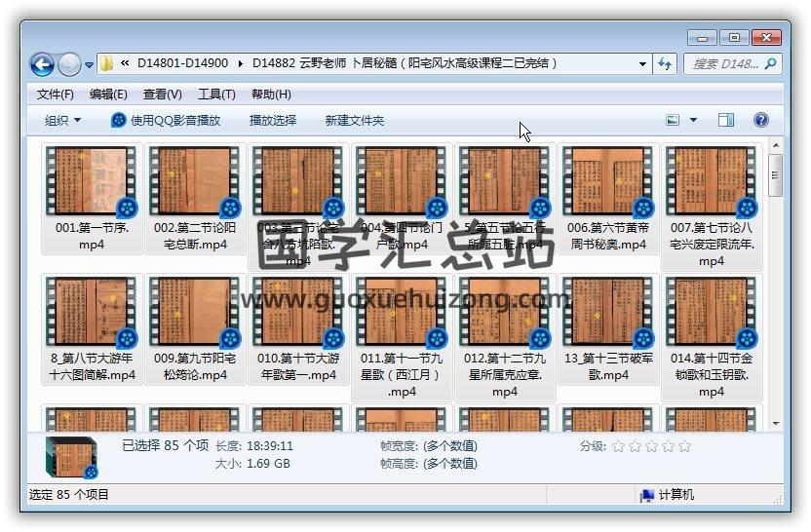
Task: Click the 播放选择 button
Action: click(x=273, y=120)
